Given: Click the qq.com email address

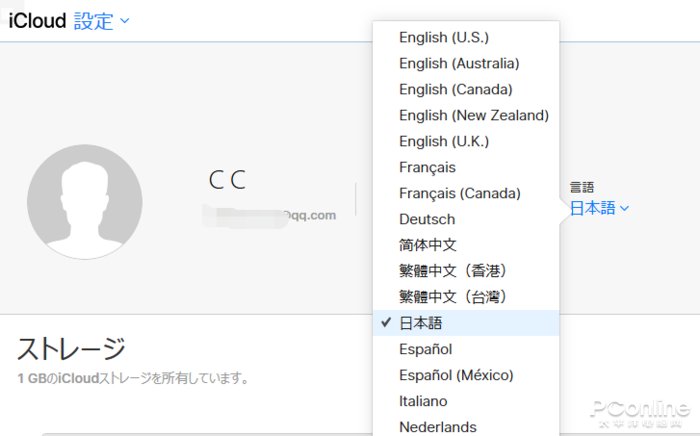Looking at the screenshot, I should coord(269,216).
